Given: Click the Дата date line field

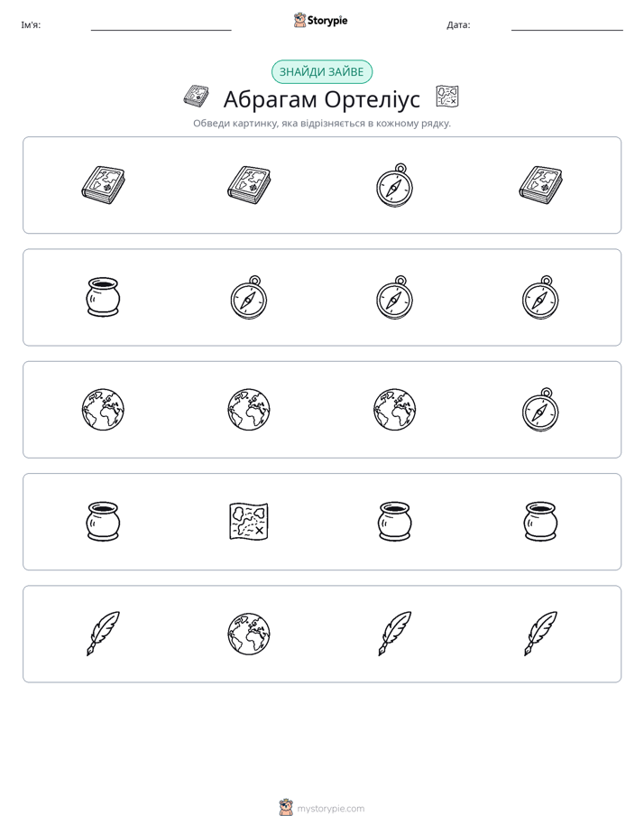Looking at the screenshot, I should point(567,25).
